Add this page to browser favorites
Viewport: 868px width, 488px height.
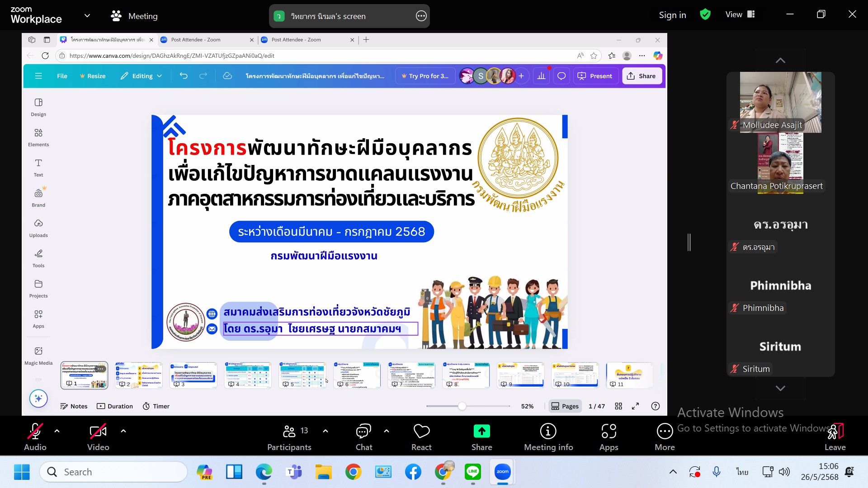[x=594, y=56]
